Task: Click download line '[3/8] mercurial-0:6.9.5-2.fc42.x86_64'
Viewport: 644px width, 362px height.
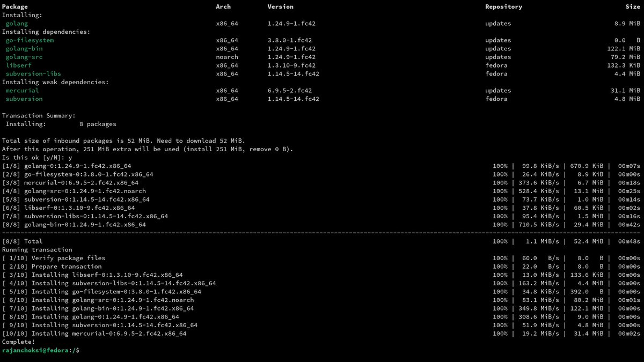Action: [x=70, y=183]
